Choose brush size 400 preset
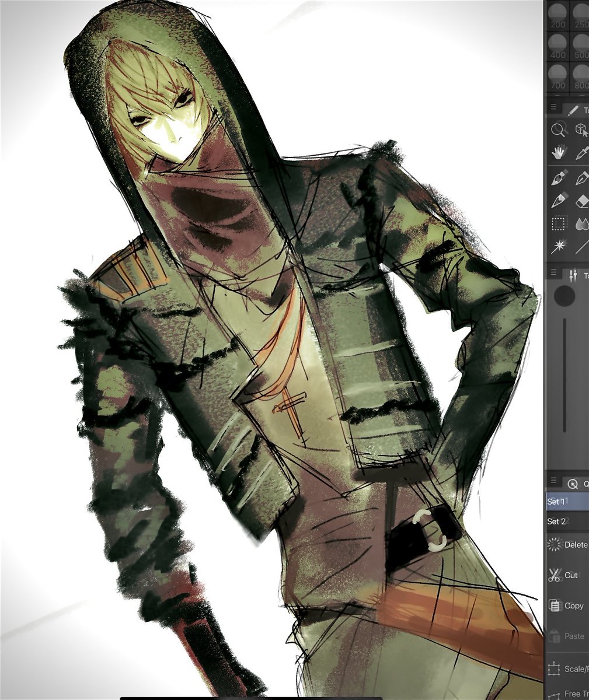The image size is (589, 700). 558,46
